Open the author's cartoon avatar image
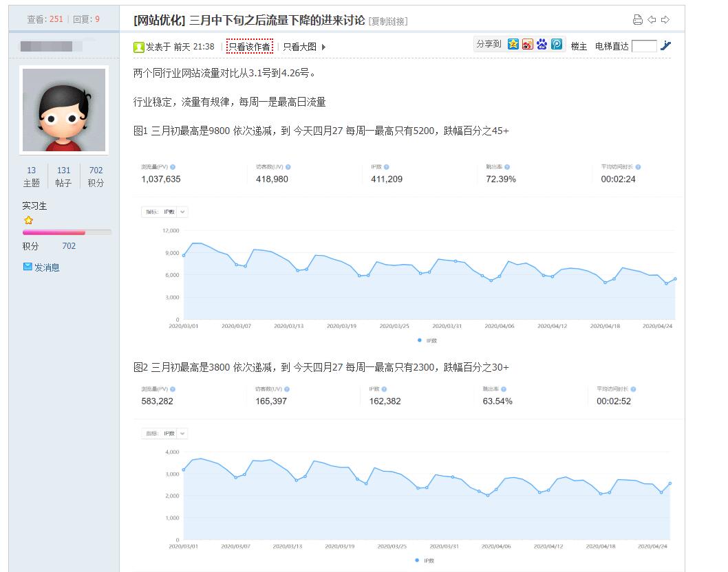728x572 pixels. (64, 110)
